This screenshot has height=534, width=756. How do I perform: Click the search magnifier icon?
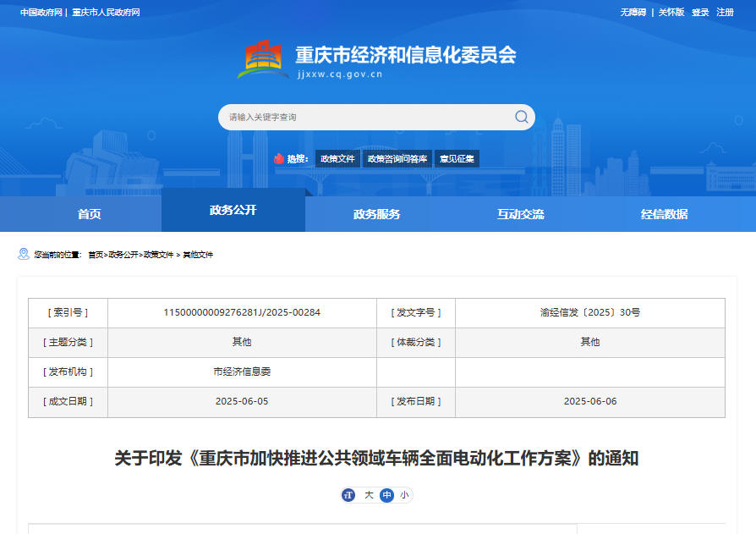click(521, 117)
